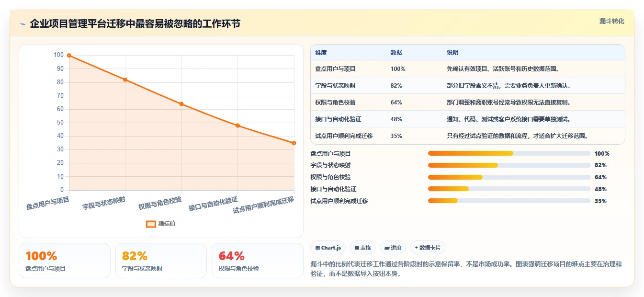Click the x-axis label 盘点用户与项目 on the chart
Screen dimensions: 644x297
point(48,204)
